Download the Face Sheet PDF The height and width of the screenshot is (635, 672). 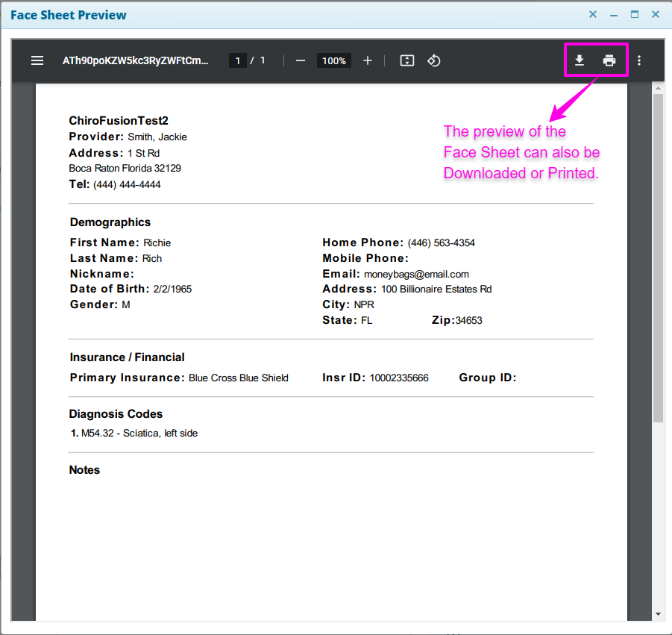coord(579,60)
